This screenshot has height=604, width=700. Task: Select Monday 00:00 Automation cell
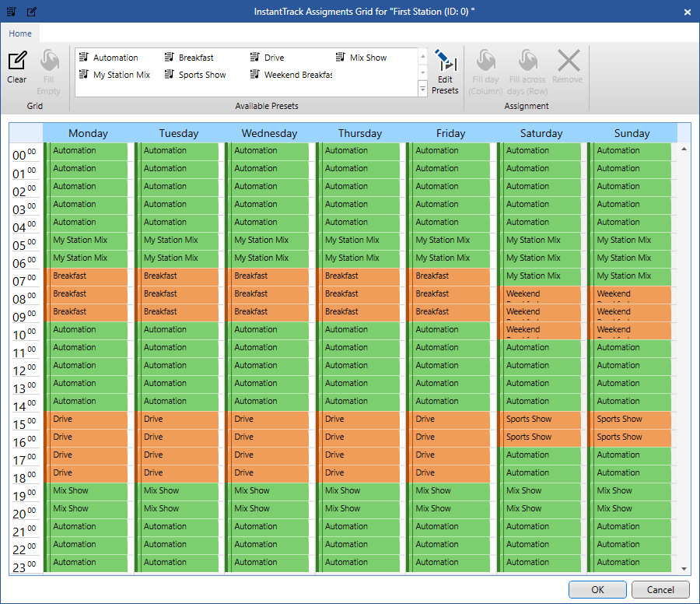[x=86, y=152]
